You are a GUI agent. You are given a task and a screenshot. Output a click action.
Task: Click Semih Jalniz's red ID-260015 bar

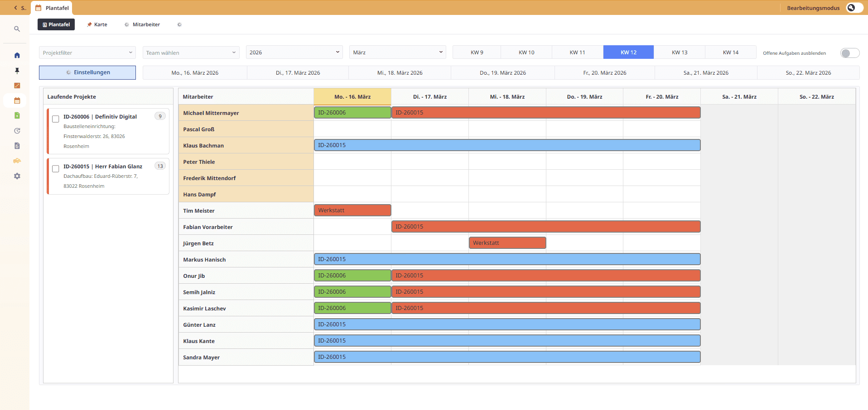[x=546, y=291]
